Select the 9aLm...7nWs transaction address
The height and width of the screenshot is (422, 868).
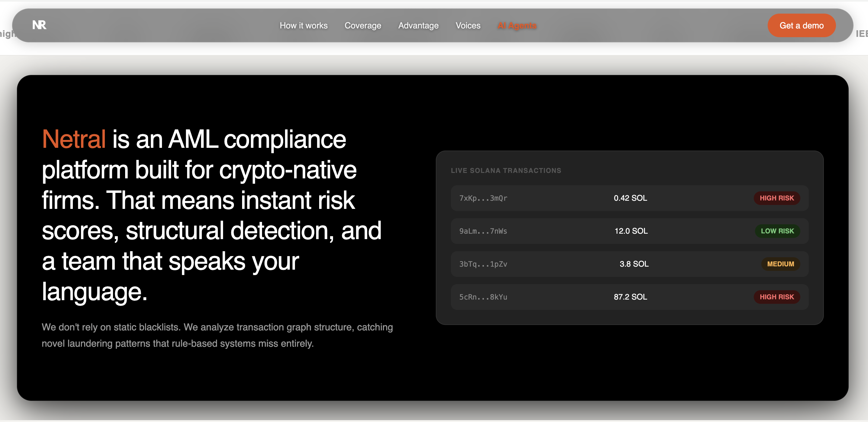[483, 231]
